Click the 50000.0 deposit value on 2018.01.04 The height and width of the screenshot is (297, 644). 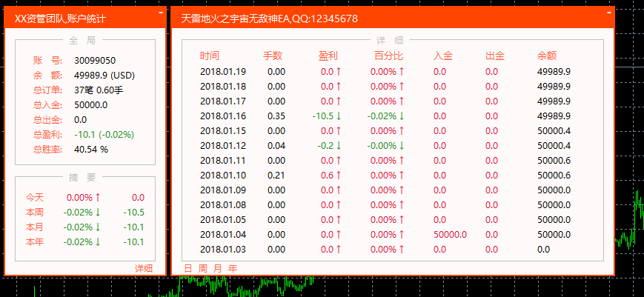[450, 235]
